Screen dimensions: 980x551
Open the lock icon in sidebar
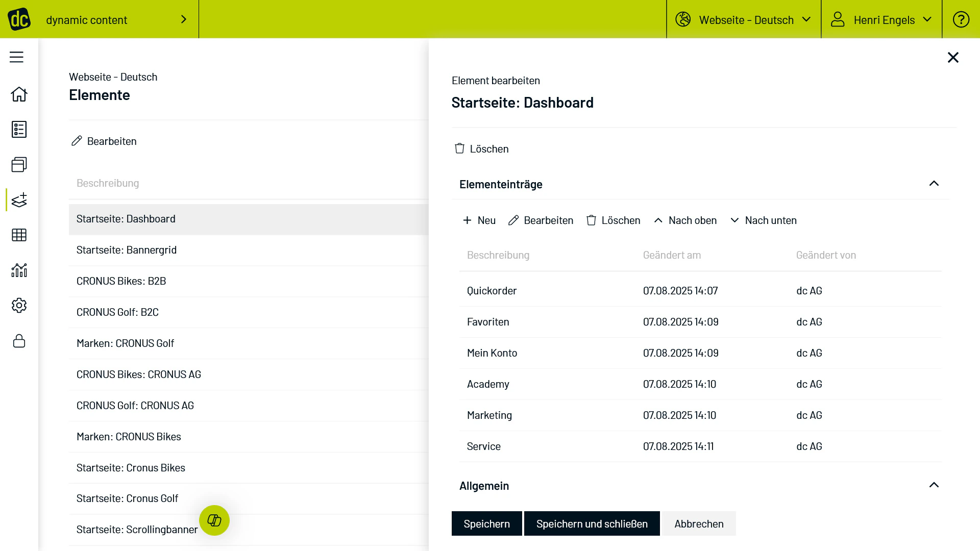19,341
